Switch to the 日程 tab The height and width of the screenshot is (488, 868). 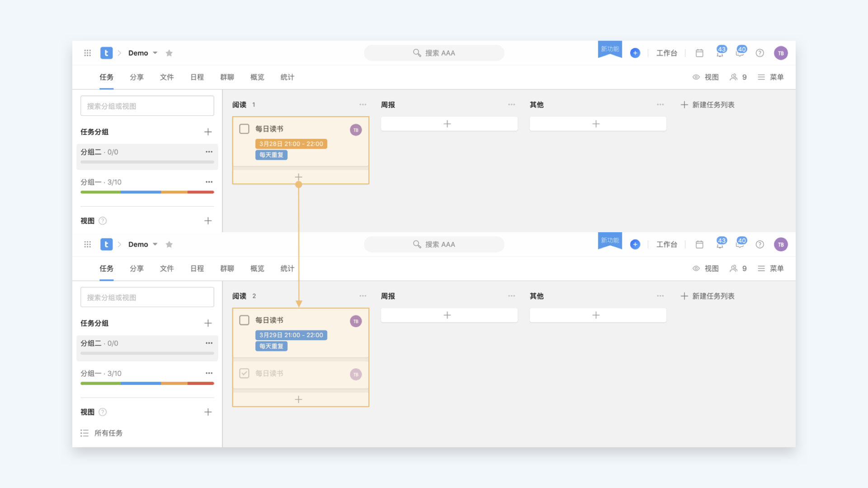(197, 77)
